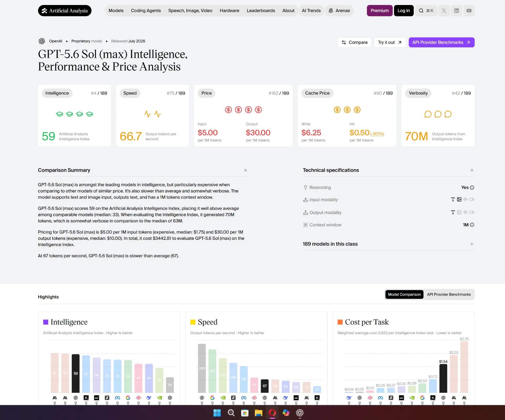Click the image icon in the Output modality row

pos(459,212)
